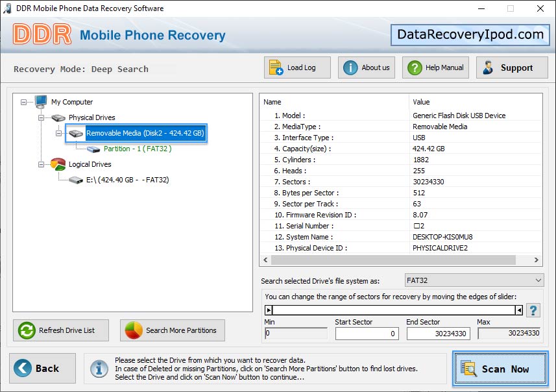556x392 pixels.
Task: Click the DDR logo in the header
Action: point(42,34)
